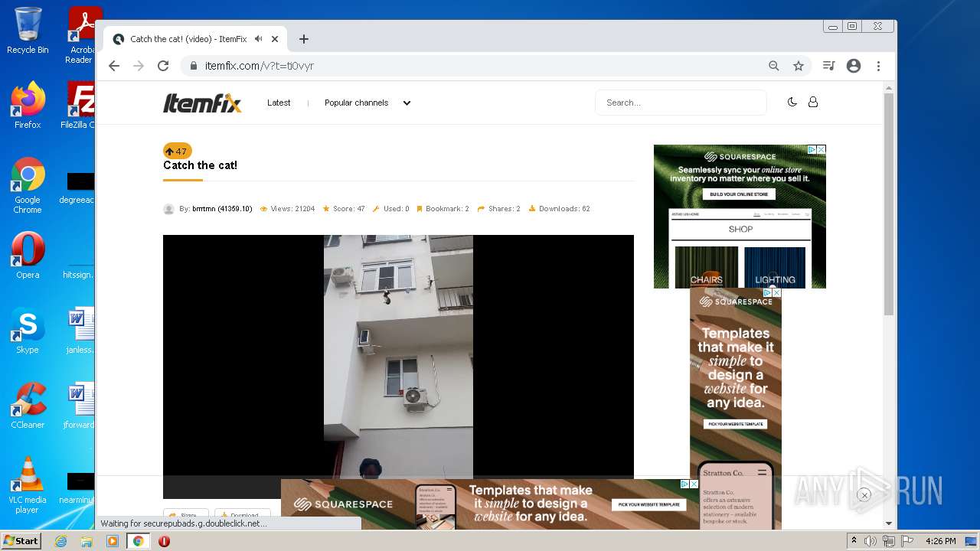Image resolution: width=980 pixels, height=551 pixels.
Task: Open VLC media player shortcut
Action: [x=28, y=485]
